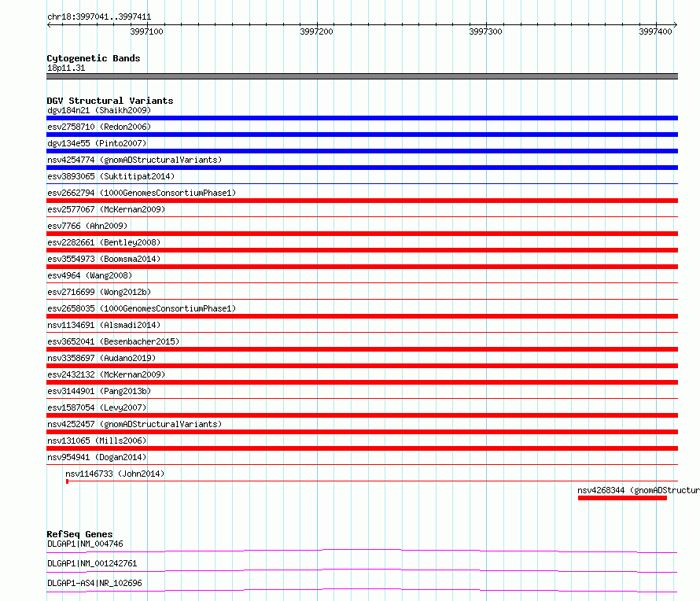Open variant nsv4268344 gnomAD label
Viewport: 700px width, 601px height.
click(639, 490)
